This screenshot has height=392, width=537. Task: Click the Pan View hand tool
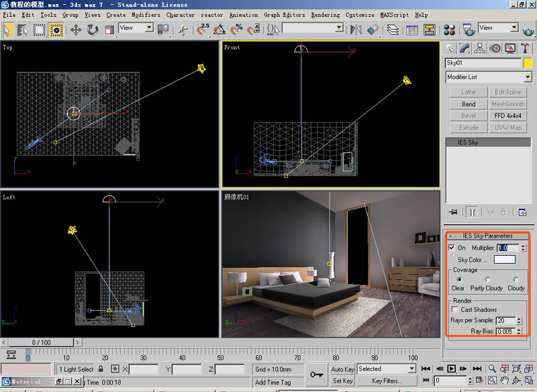click(504, 381)
